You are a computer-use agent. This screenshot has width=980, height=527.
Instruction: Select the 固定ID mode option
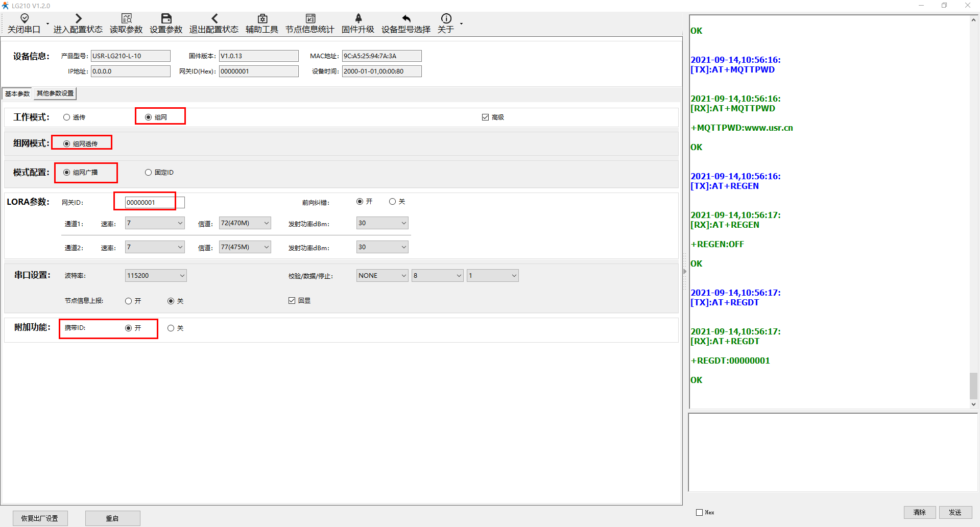point(149,173)
